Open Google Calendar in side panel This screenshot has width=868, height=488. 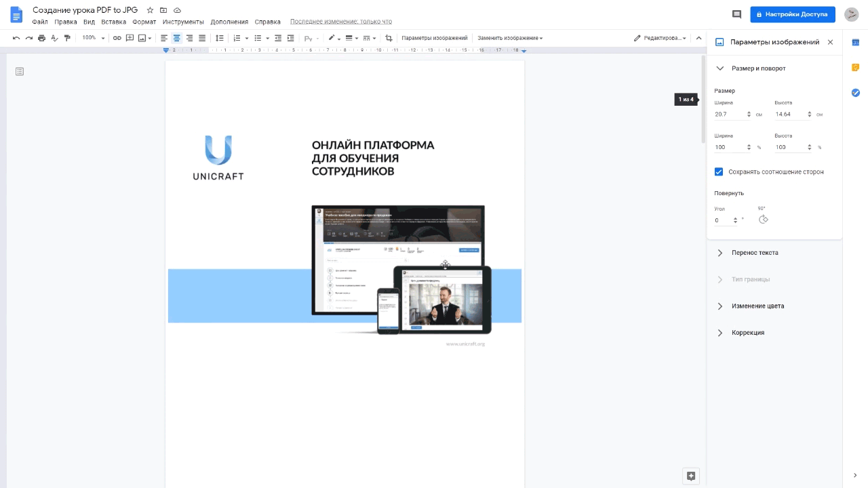click(855, 42)
